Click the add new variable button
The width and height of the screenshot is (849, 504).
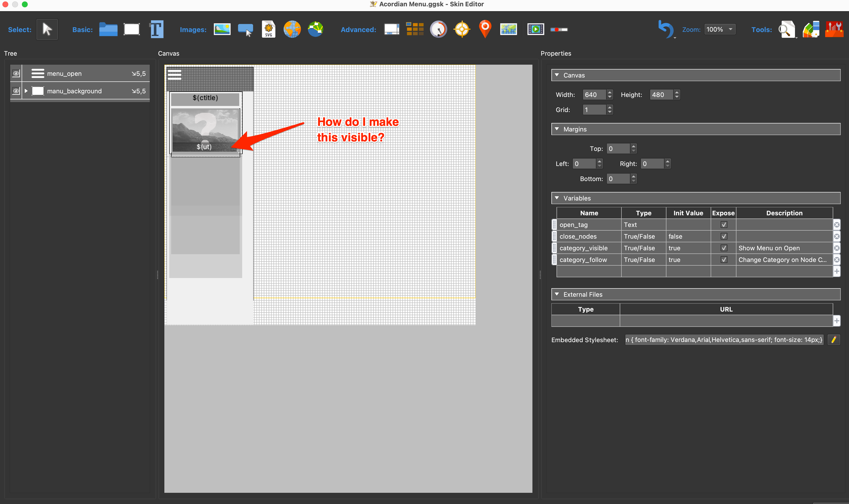pyautogui.click(x=837, y=272)
